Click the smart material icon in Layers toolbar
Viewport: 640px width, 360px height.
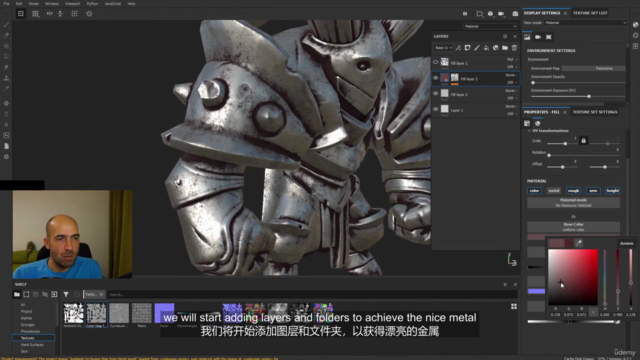click(x=496, y=48)
